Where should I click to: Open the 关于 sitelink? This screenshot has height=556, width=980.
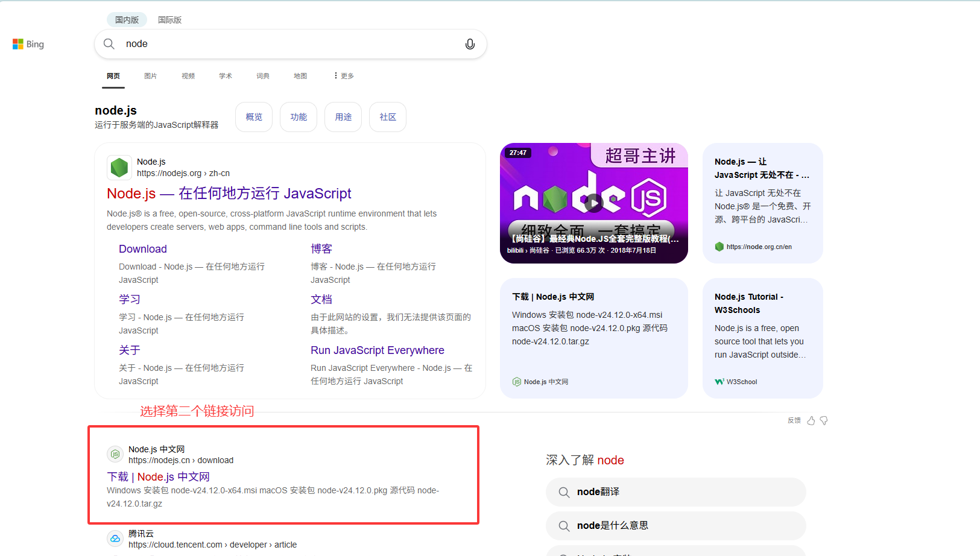pos(130,350)
